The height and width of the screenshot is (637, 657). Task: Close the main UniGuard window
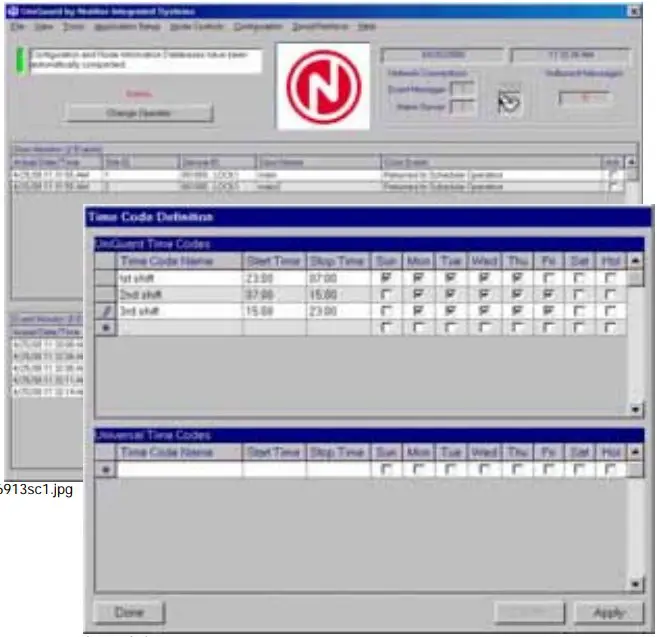click(x=635, y=11)
